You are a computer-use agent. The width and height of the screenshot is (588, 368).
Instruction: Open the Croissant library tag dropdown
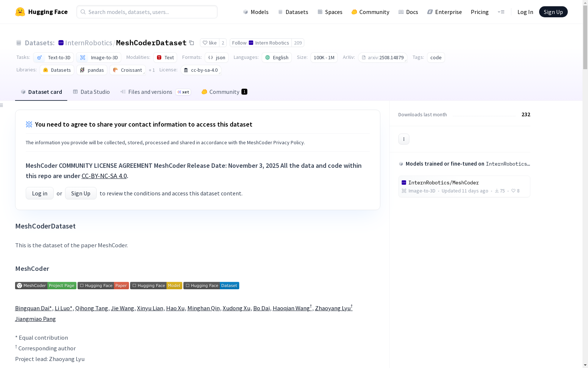coord(128,70)
